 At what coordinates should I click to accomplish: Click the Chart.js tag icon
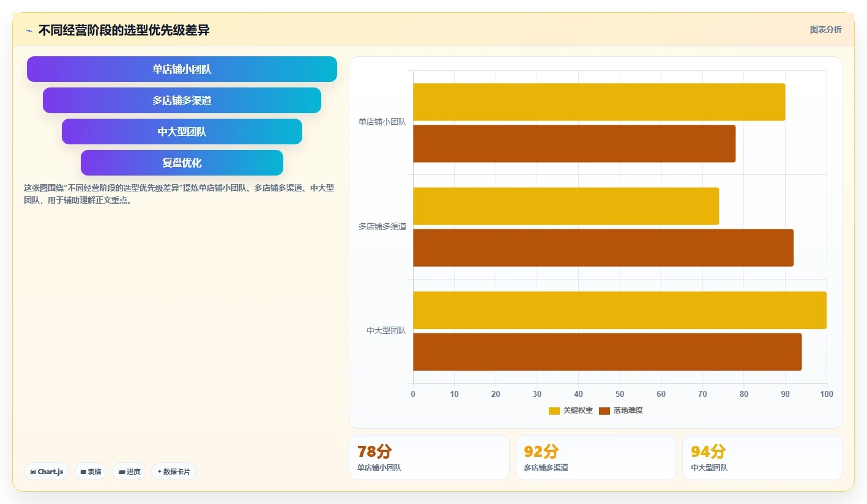coord(33,472)
